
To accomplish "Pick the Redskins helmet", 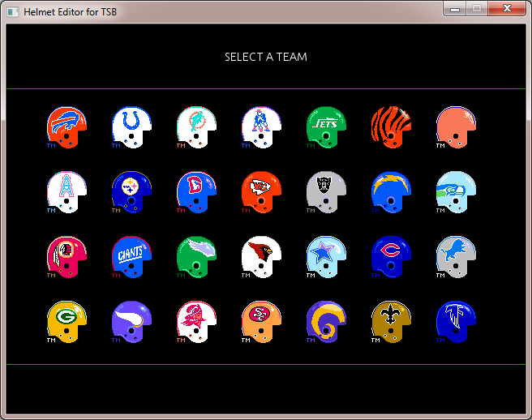I will 66,257.
